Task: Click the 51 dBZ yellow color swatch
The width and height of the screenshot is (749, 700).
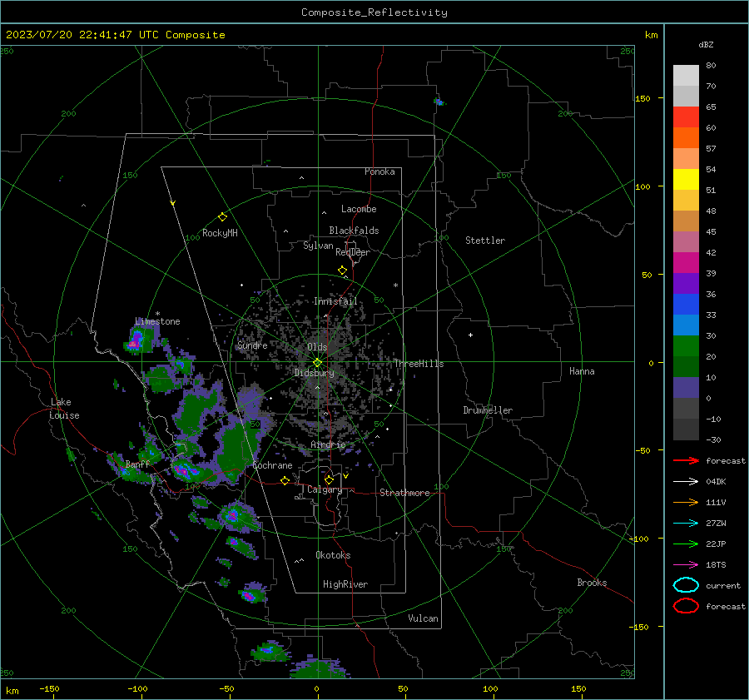Action: coord(686,179)
